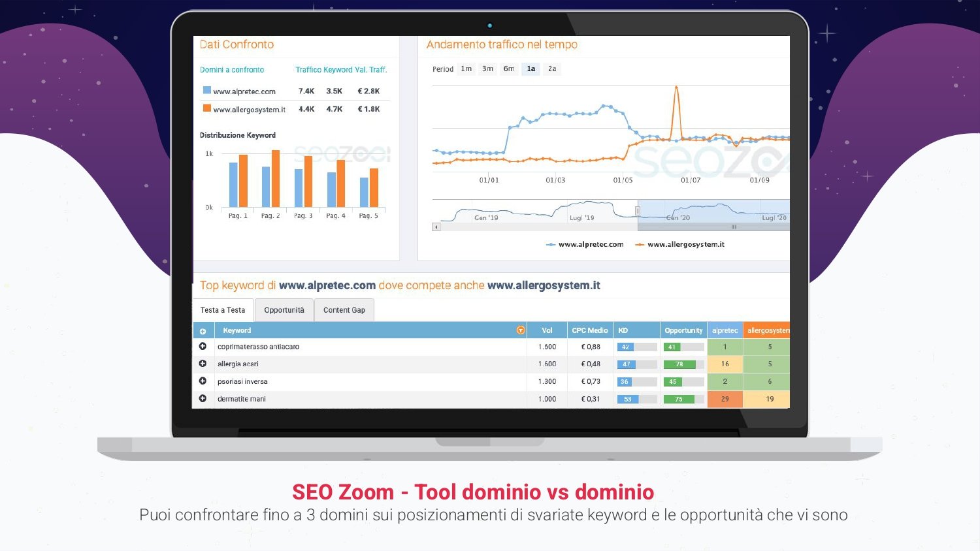The image size is (980, 551).
Task: Sort the table by Vol column
Action: pyautogui.click(x=547, y=330)
